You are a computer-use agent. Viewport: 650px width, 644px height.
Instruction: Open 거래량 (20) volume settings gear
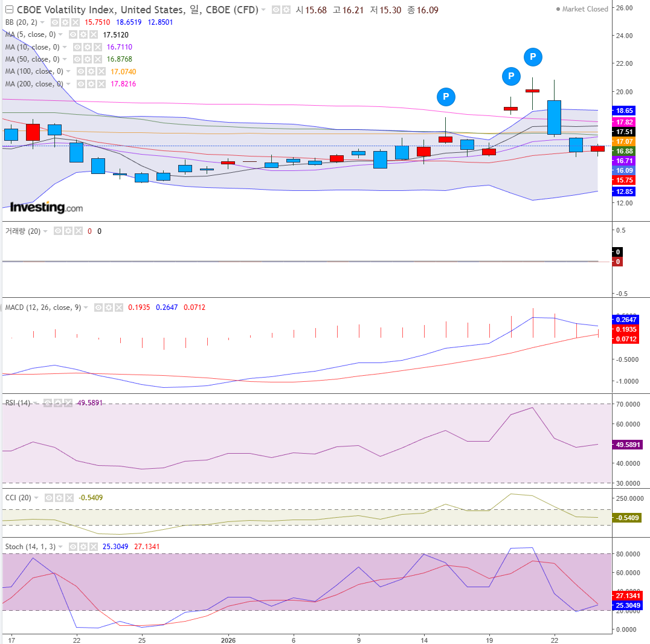click(x=68, y=231)
